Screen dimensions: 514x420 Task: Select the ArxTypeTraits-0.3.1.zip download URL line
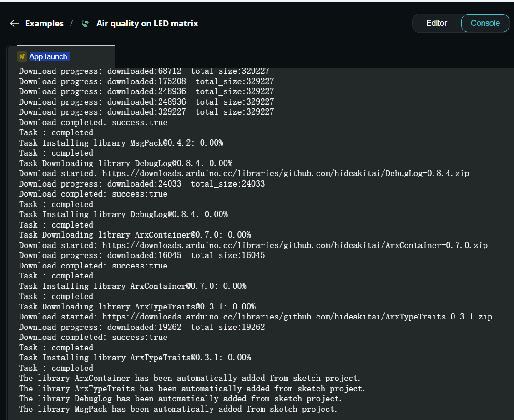pos(255,317)
